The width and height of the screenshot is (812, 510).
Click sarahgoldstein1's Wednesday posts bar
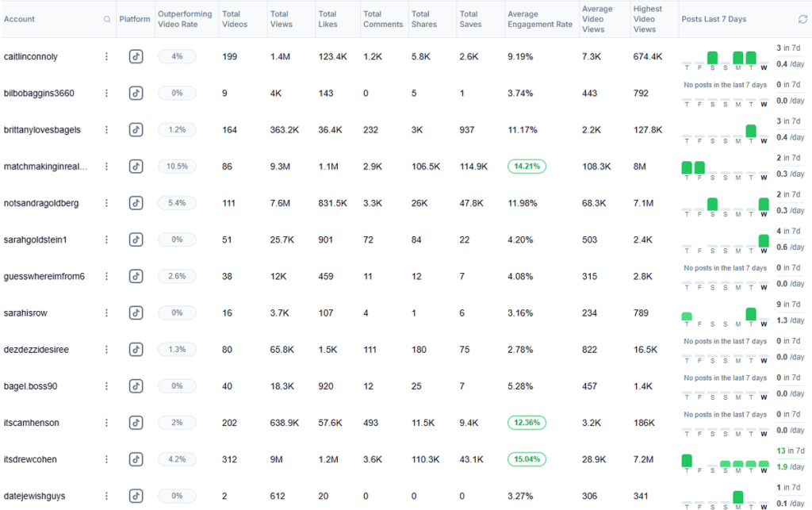click(764, 240)
